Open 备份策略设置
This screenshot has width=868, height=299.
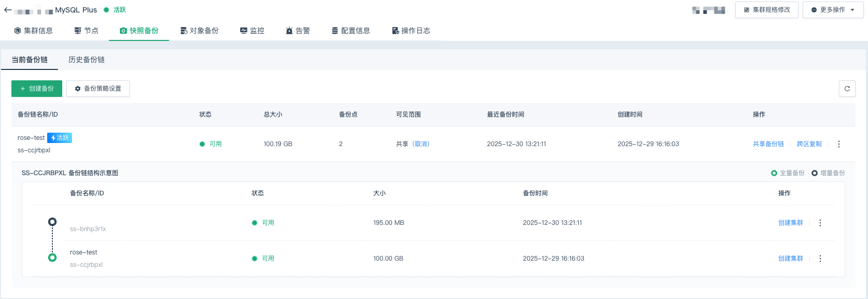coord(98,89)
